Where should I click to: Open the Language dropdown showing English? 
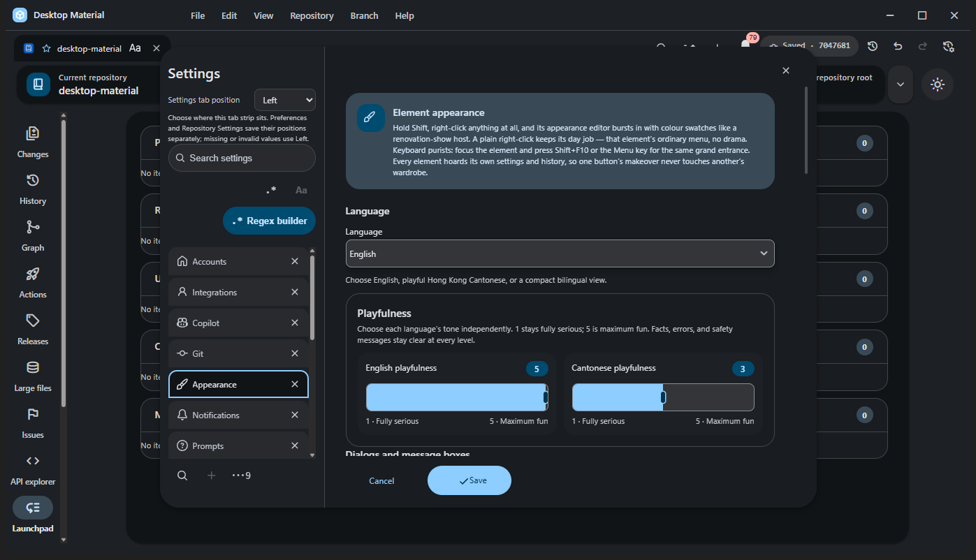point(560,253)
